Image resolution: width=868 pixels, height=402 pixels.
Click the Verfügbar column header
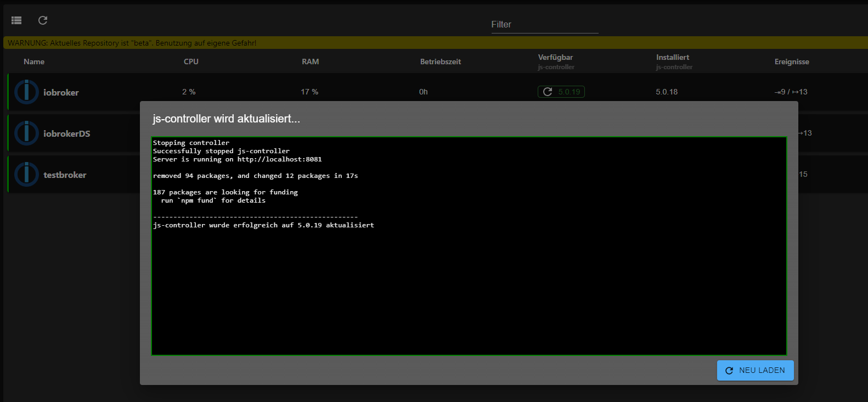[555, 57]
